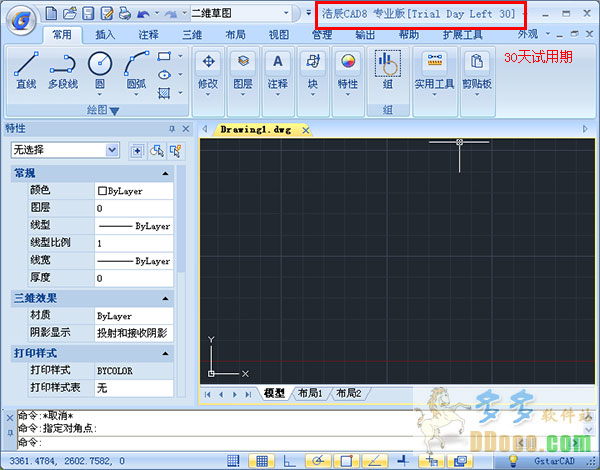The height and width of the screenshot is (470, 600).
Task: Open the 块 block panel
Action: (x=313, y=75)
